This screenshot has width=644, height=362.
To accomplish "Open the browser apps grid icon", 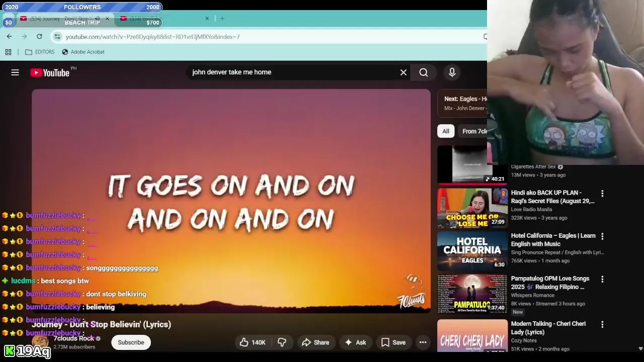I will 8,52.
